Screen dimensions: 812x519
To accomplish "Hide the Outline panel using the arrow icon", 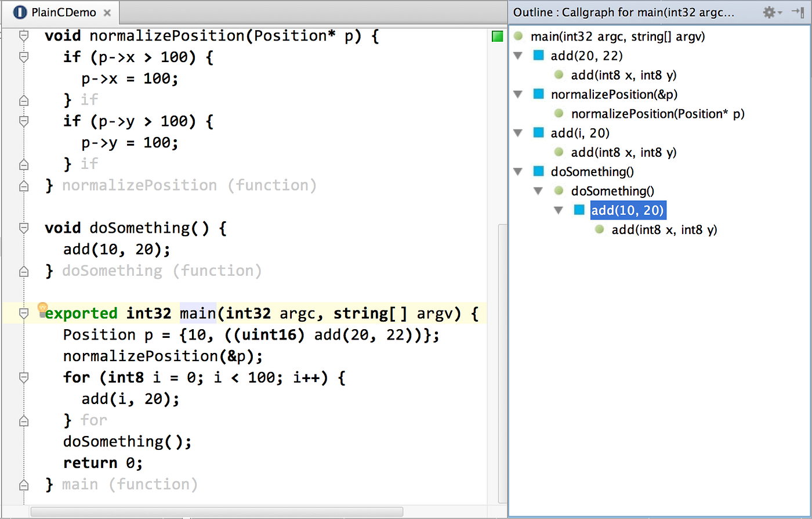I will [797, 12].
